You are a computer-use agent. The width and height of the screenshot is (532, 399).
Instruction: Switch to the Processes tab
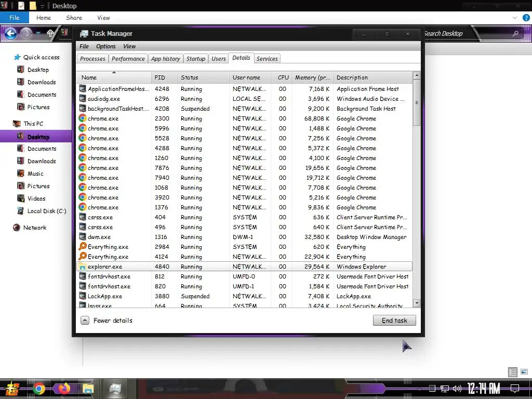92,59
